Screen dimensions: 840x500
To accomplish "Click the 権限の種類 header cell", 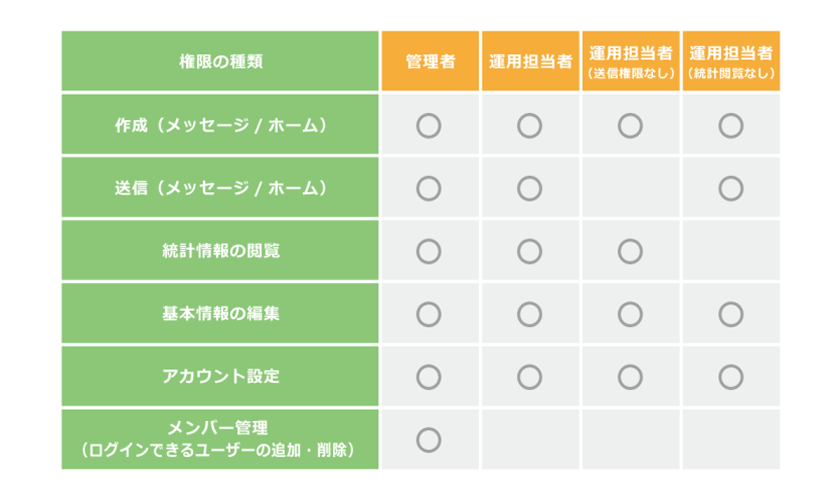I will coord(220,61).
